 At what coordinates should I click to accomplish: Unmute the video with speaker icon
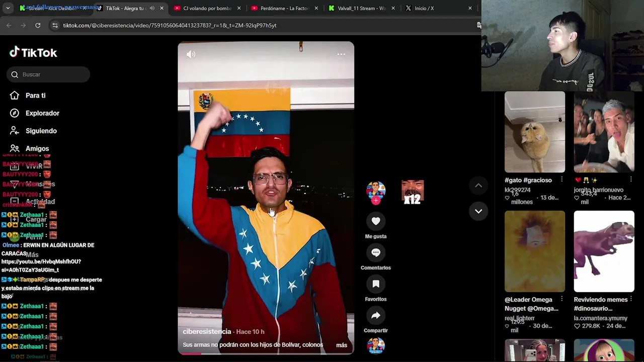191,54
